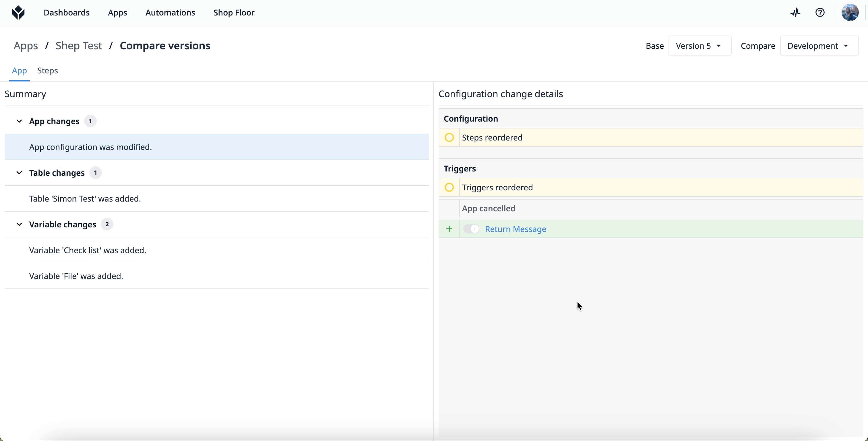Click the Shep Test breadcrumb link

coord(79,45)
